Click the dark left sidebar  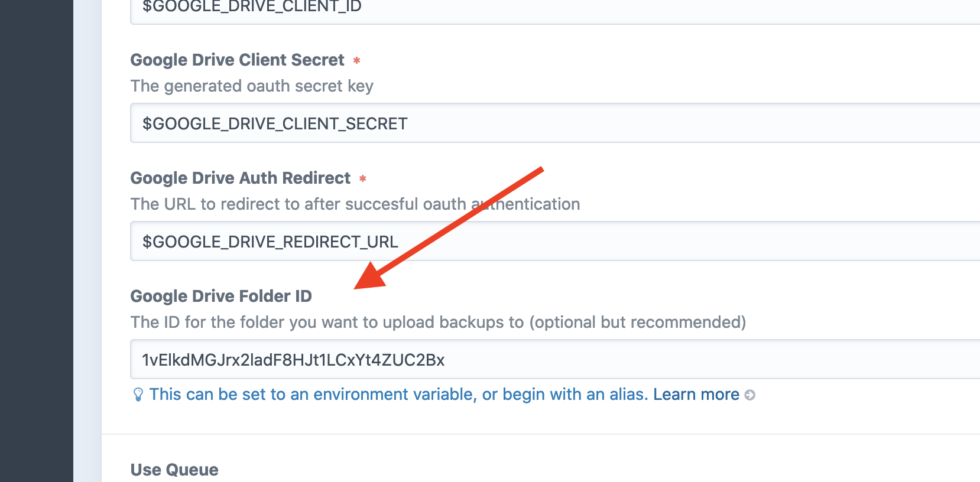point(37,241)
